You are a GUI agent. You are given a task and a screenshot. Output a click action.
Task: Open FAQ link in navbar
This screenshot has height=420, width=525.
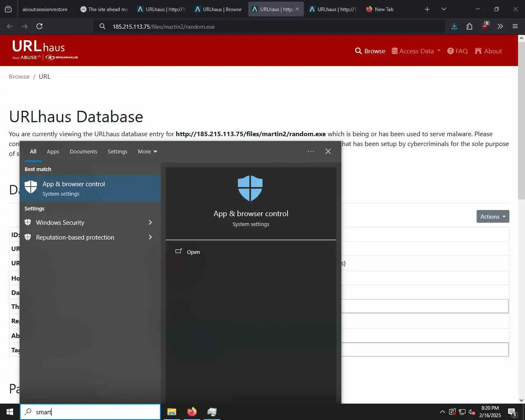pos(457,51)
